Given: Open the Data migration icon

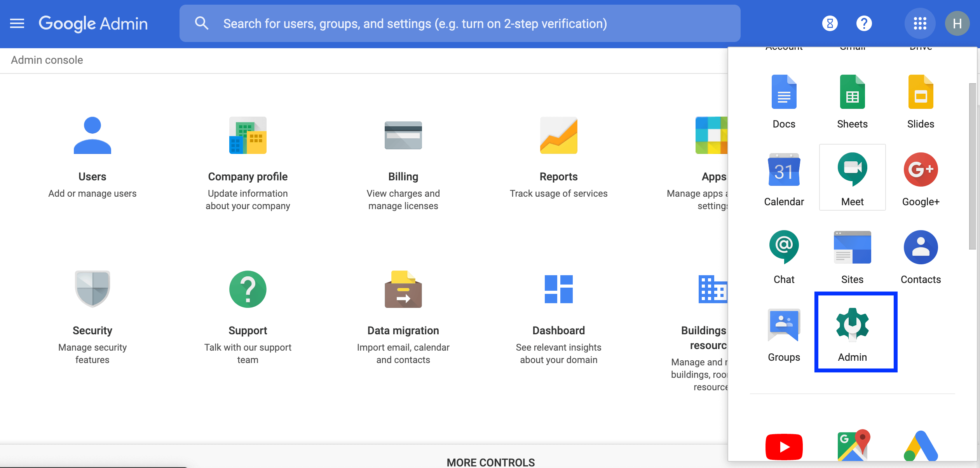Looking at the screenshot, I should click(403, 289).
